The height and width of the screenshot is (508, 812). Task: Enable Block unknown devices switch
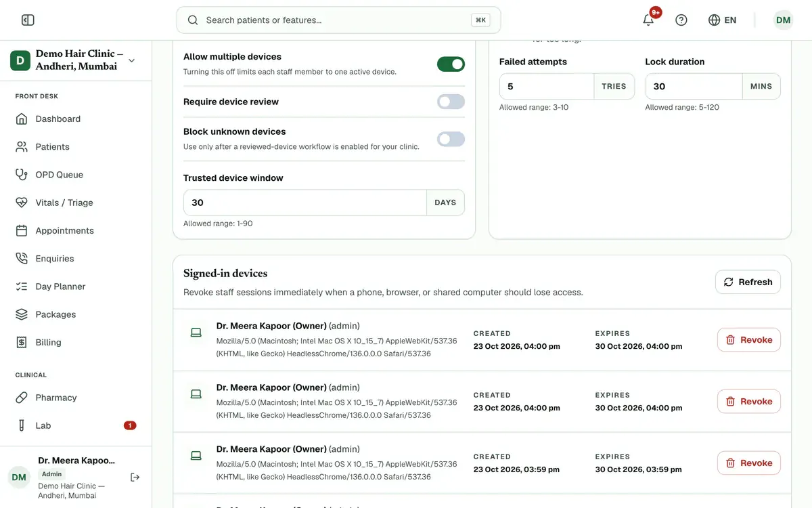451,139
